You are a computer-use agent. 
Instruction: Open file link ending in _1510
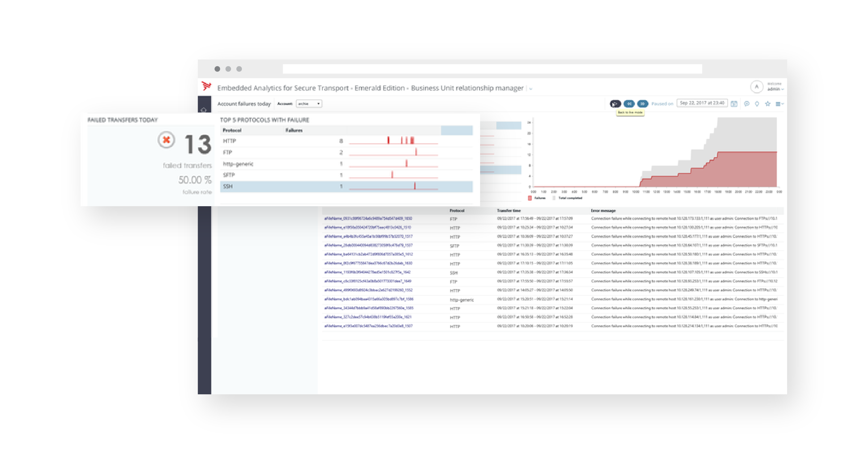(x=368, y=228)
